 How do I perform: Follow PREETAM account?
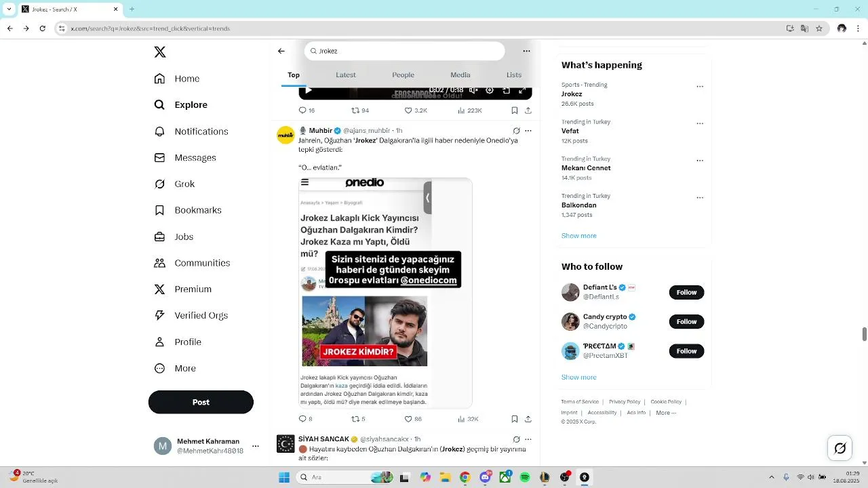point(686,351)
